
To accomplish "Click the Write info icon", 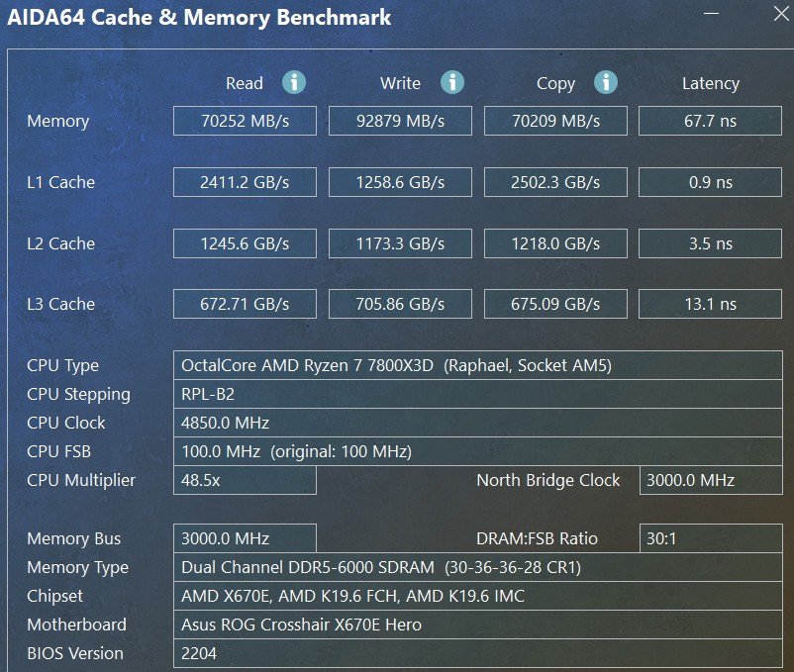I will pos(452,82).
